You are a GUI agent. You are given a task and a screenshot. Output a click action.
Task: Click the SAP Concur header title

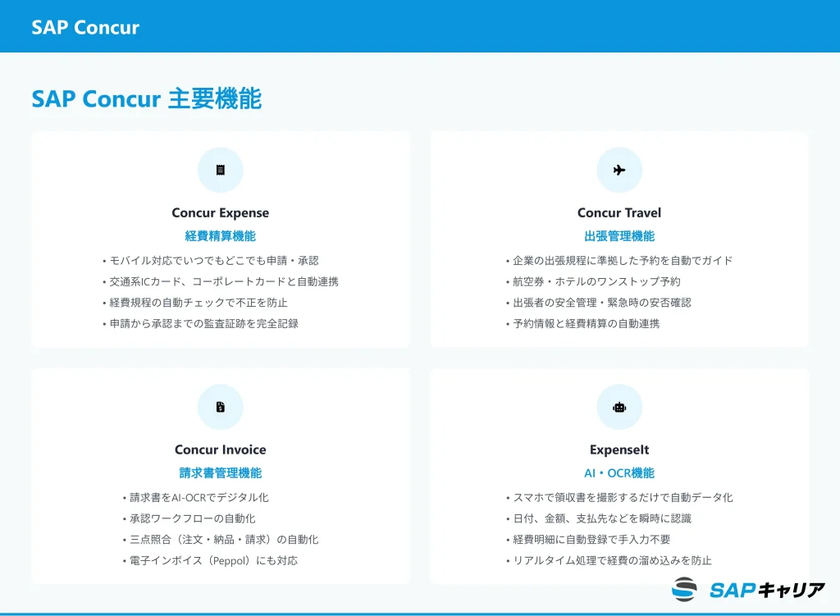[85, 27]
